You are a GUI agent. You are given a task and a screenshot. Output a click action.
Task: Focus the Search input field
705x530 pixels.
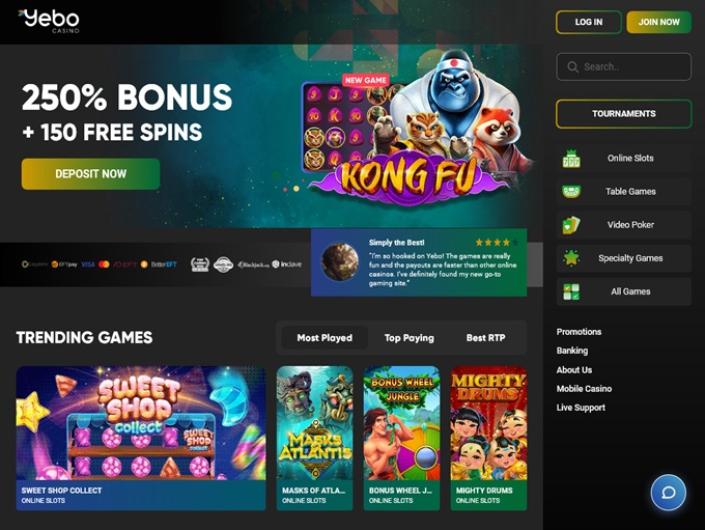(x=624, y=67)
